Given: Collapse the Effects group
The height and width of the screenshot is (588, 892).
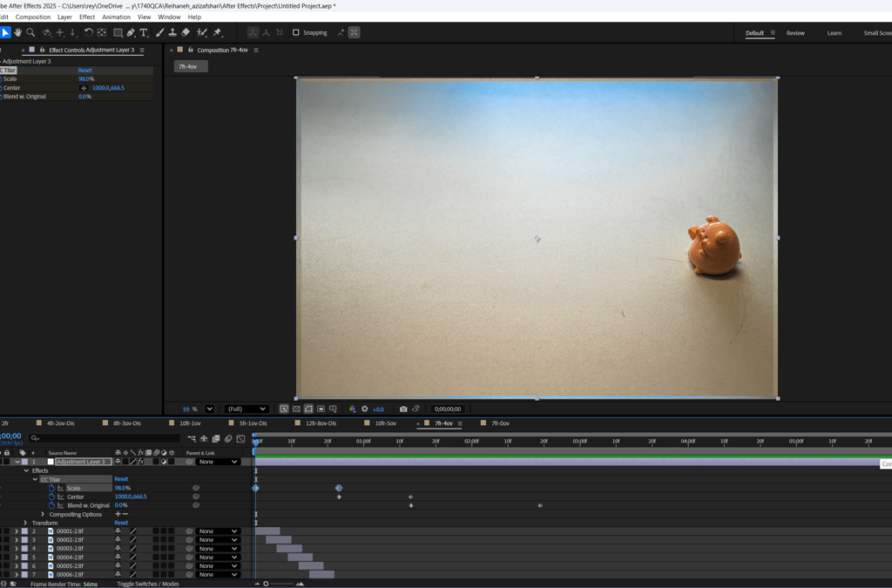Looking at the screenshot, I should [x=26, y=470].
